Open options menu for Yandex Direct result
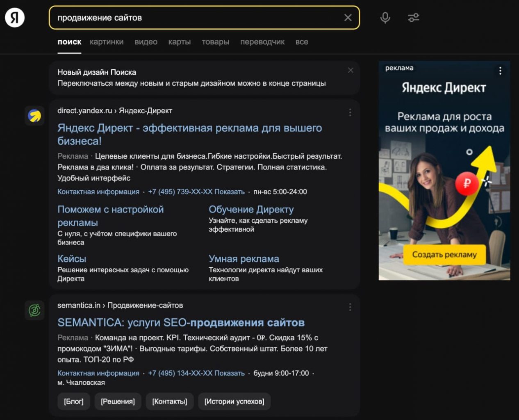This screenshot has height=420, width=519. (x=350, y=112)
